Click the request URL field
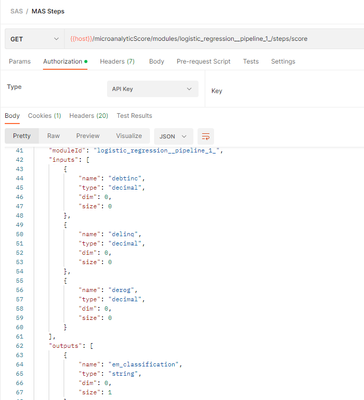This screenshot has width=364, height=400. pos(214,39)
